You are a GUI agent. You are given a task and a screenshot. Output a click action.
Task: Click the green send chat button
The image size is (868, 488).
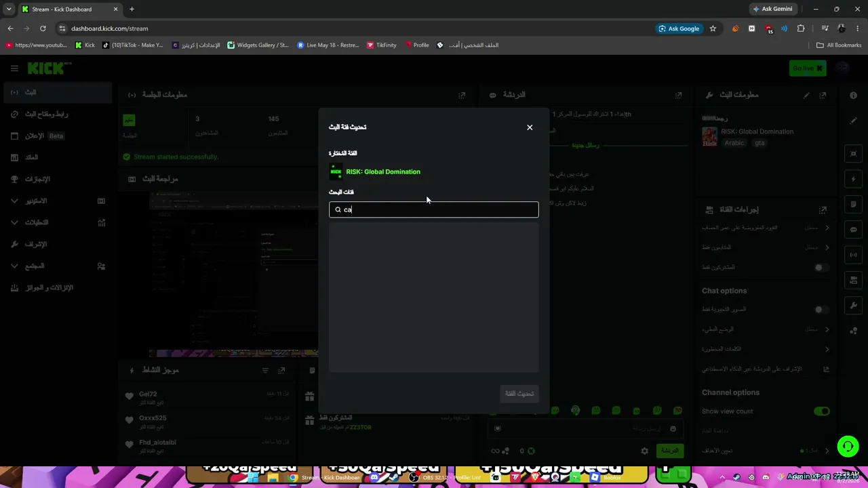click(669, 451)
